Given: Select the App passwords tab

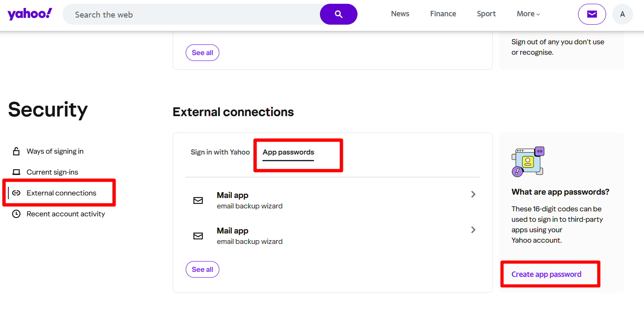Looking at the screenshot, I should pyautogui.click(x=288, y=152).
